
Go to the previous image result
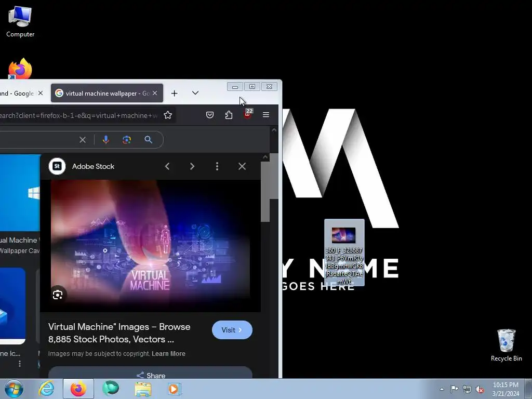click(x=167, y=166)
